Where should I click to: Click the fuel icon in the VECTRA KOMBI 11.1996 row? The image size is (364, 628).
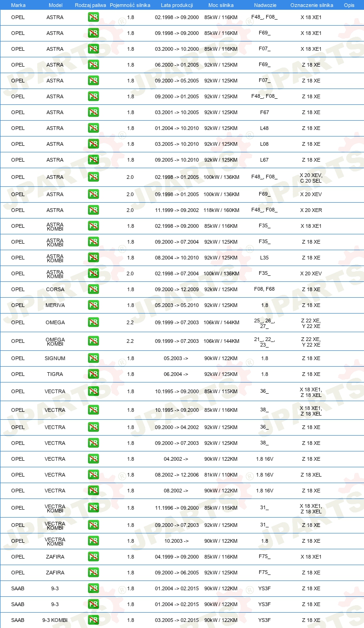pyautogui.click(x=93, y=508)
